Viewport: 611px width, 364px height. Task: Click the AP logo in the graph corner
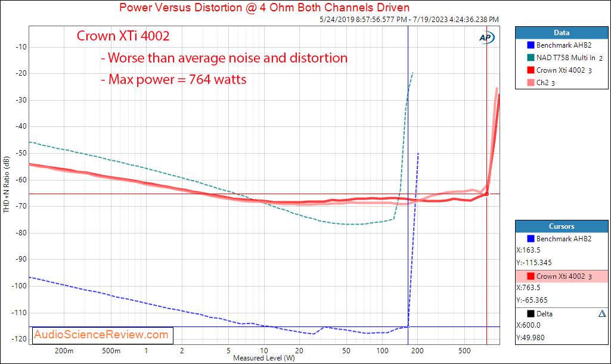click(486, 38)
